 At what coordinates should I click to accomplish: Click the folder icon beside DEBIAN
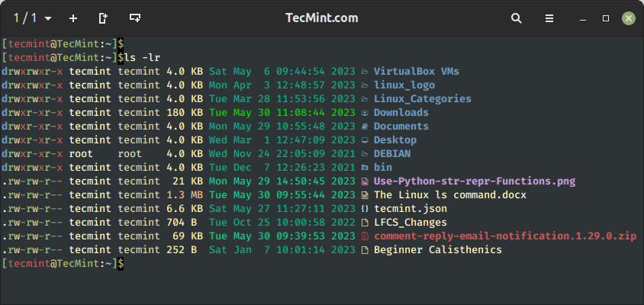[364, 154]
